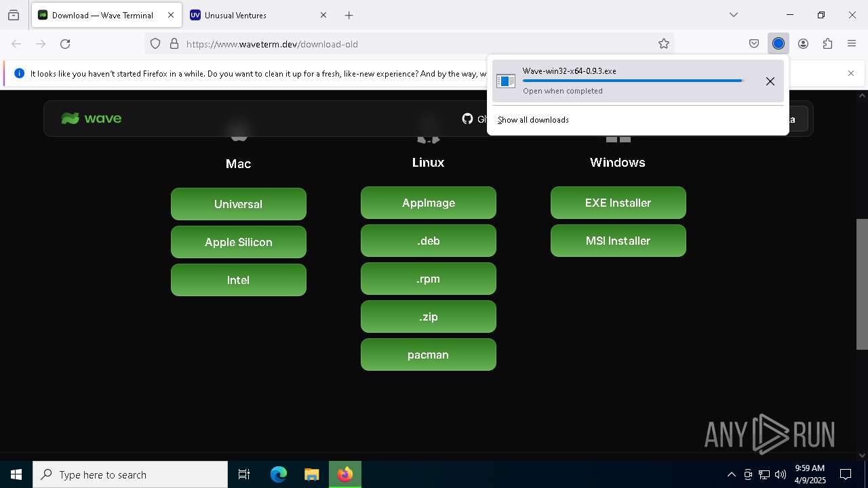Select Firefox in the taskbar

click(x=345, y=474)
